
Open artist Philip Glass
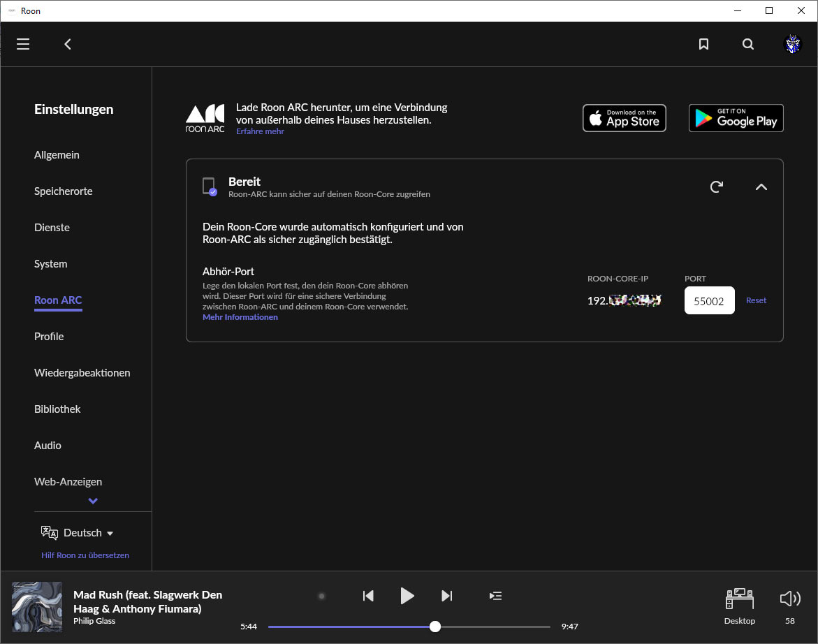click(x=94, y=621)
